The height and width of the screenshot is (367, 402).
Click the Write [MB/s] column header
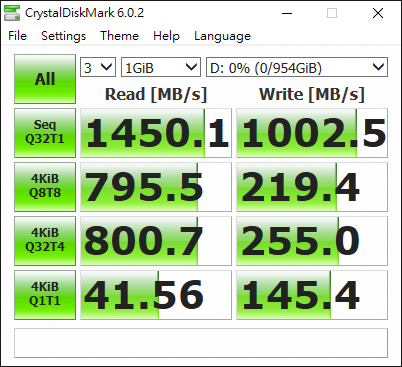coord(312,94)
